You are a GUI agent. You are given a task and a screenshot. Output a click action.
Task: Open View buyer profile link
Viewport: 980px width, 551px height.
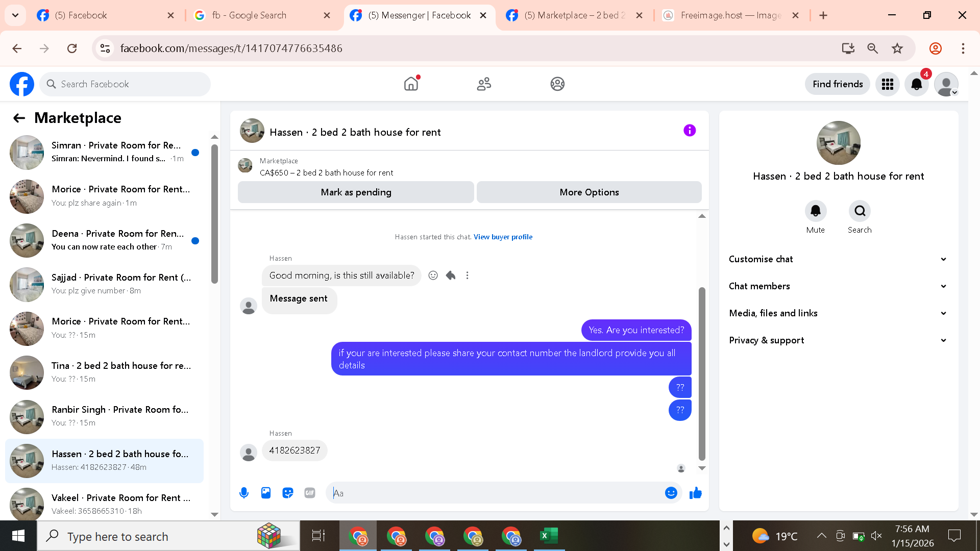point(503,237)
